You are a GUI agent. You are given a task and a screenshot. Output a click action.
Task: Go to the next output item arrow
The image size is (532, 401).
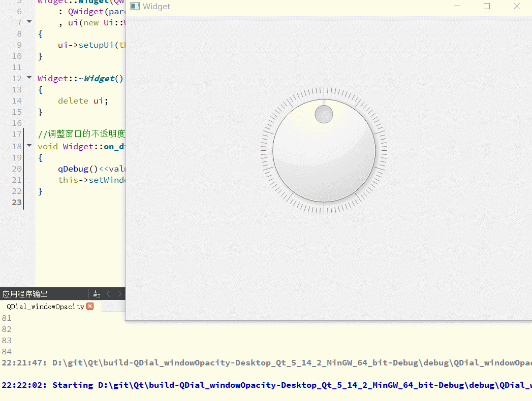pos(120,294)
